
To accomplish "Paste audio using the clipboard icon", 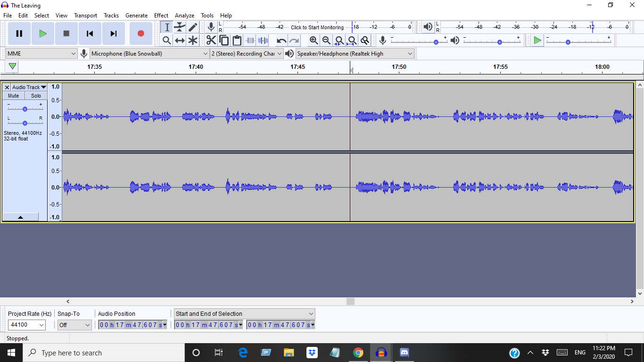I will [237, 41].
